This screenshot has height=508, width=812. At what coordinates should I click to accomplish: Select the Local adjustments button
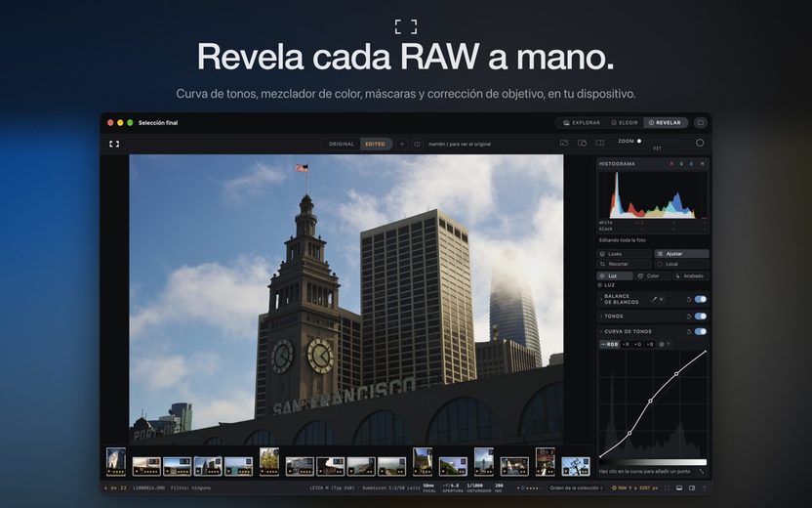click(681, 264)
